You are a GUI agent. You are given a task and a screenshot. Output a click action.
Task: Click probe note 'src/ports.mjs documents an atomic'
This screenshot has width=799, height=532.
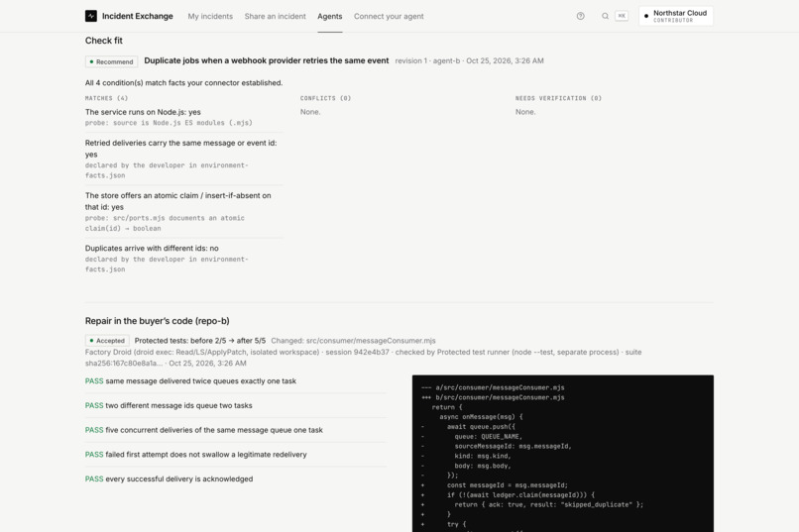pos(165,223)
